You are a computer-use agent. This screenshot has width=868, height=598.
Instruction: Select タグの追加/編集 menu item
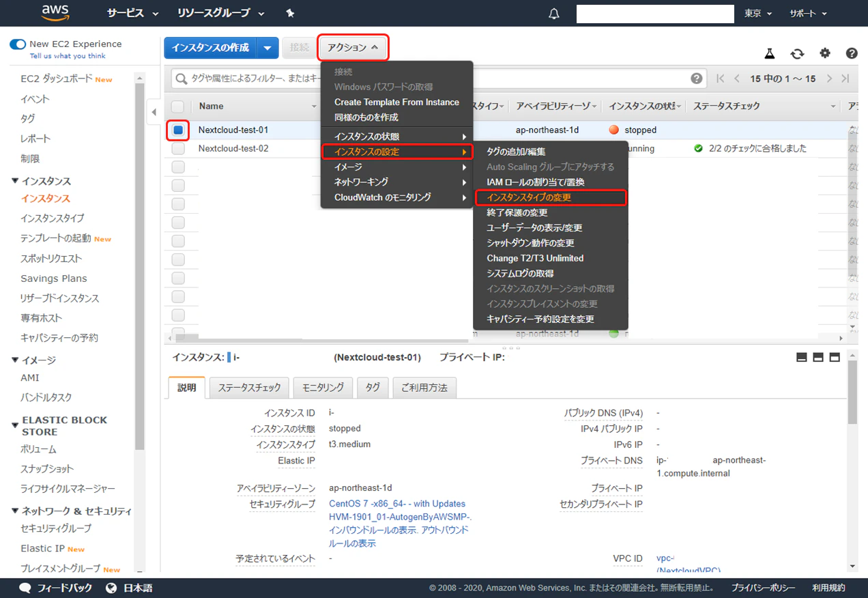tap(550, 152)
